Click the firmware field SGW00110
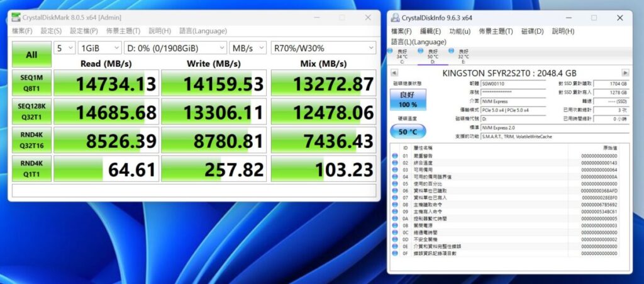The height and width of the screenshot is (284, 644). pyautogui.click(x=513, y=83)
